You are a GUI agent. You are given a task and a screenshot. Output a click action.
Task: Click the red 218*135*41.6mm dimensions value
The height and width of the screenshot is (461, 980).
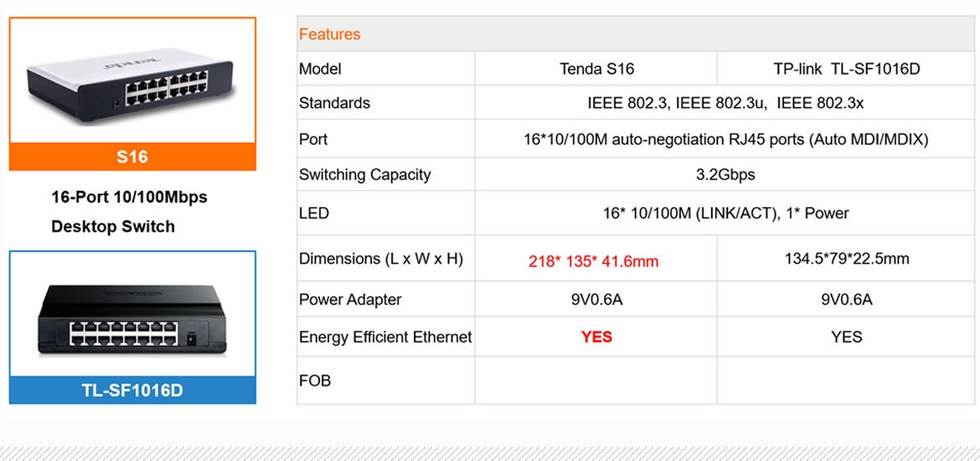pos(593,262)
